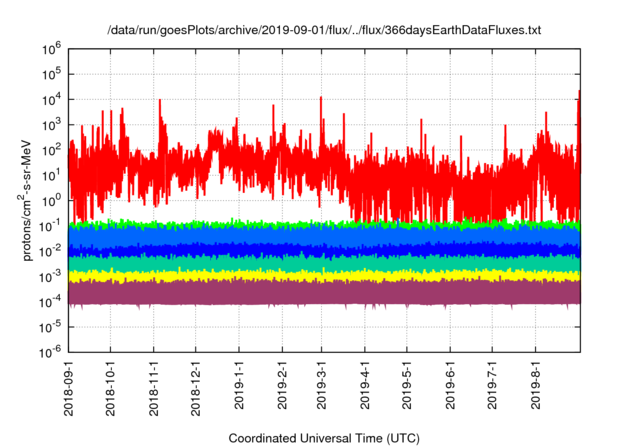Click the 10^5 y-axis tick label

(51, 74)
